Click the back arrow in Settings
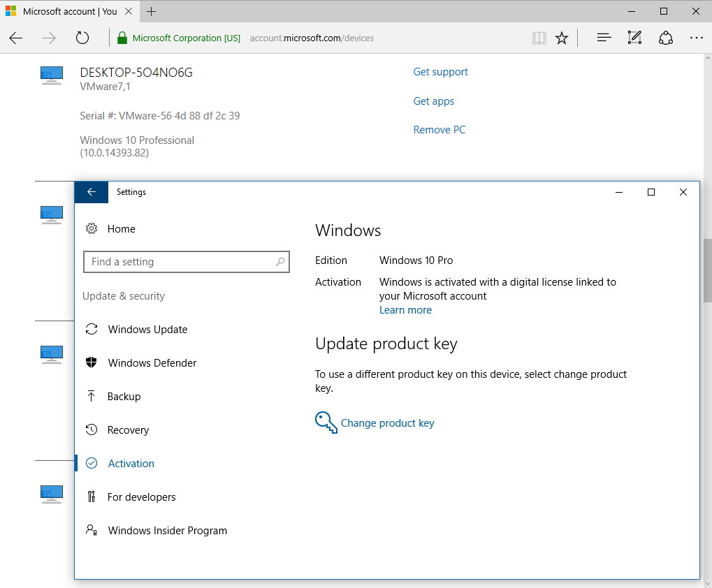The image size is (712, 588). click(x=91, y=192)
